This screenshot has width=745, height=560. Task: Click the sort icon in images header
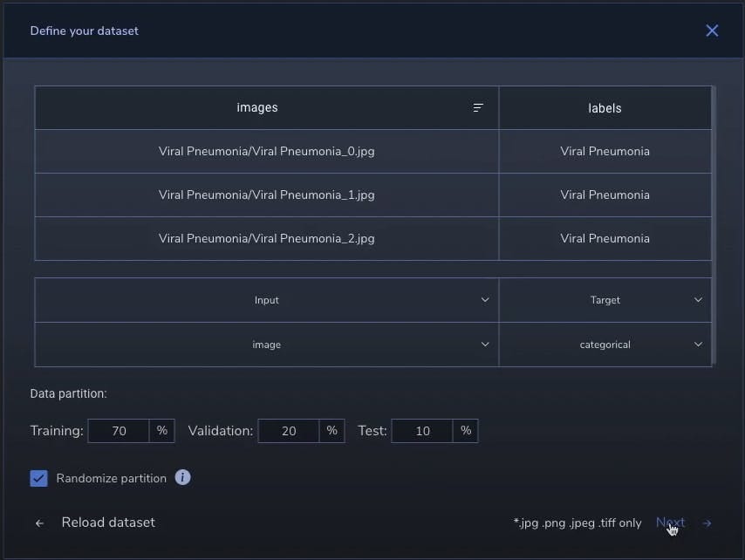(478, 108)
